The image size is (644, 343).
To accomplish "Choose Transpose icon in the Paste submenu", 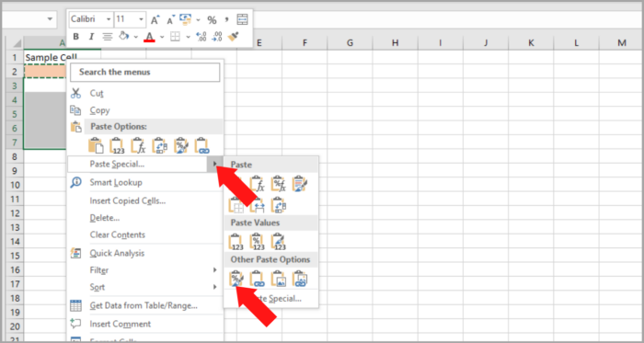I will click(279, 205).
